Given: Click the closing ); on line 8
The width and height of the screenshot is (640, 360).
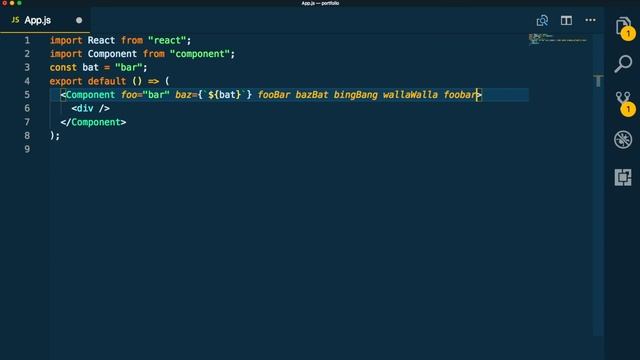Looking at the screenshot, I should (x=55, y=136).
